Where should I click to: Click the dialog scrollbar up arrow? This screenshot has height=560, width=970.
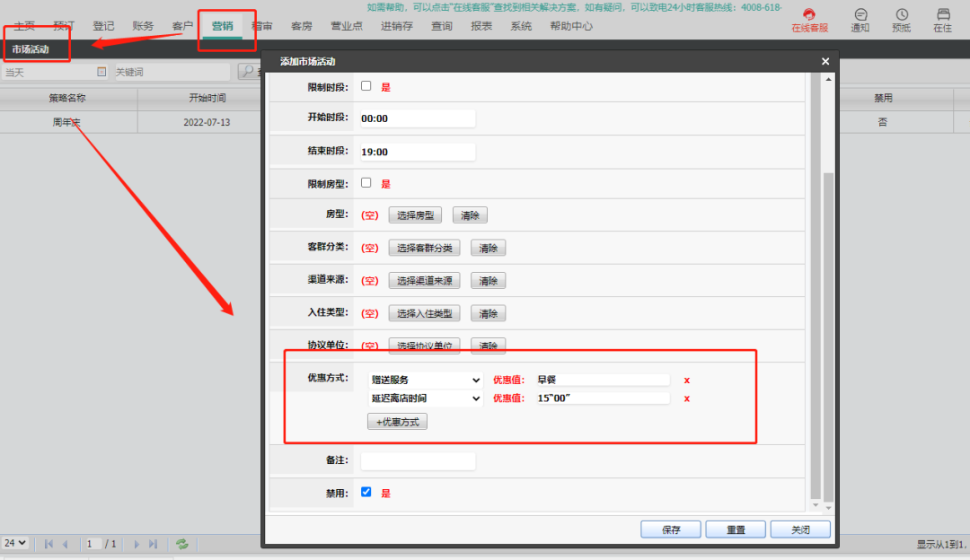[828, 79]
